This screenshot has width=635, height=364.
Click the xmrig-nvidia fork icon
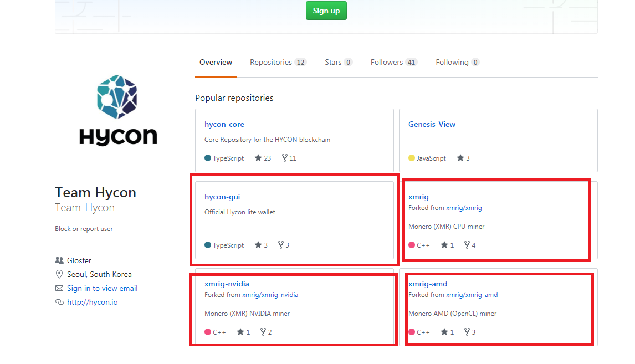point(263,332)
